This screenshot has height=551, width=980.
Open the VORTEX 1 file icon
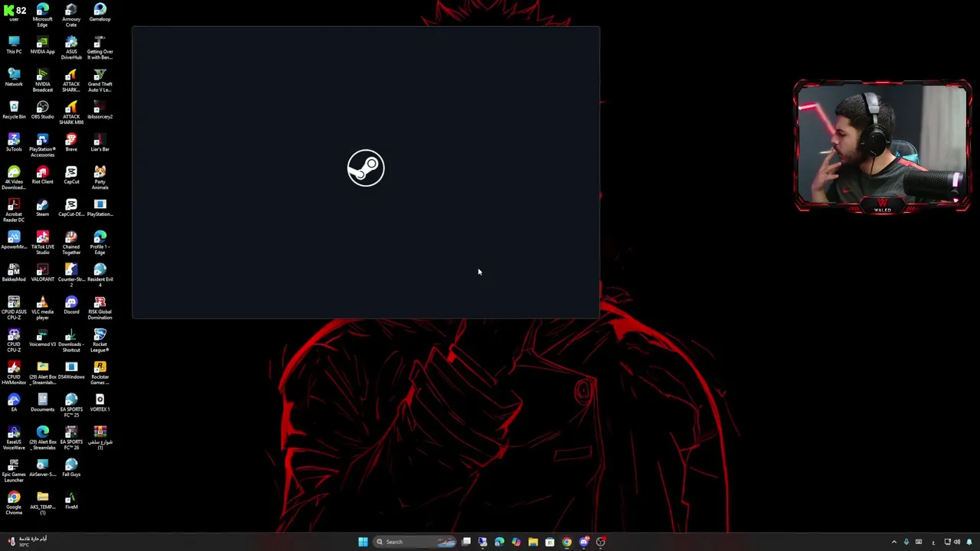[100, 403]
